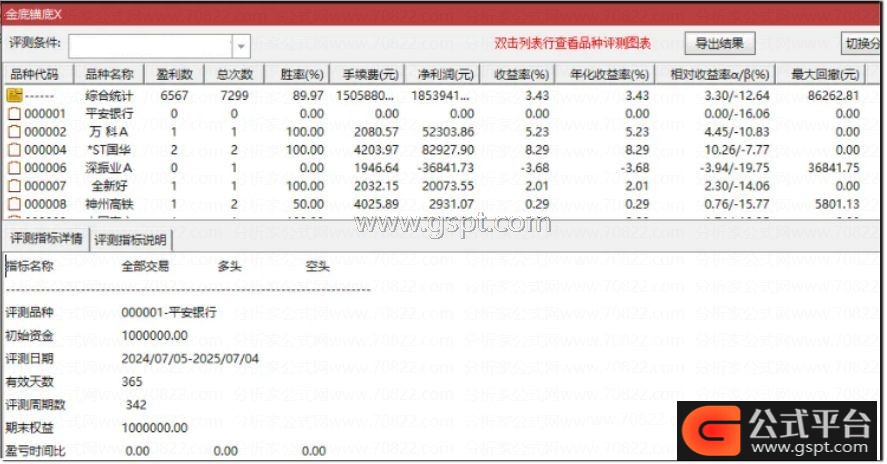
Task: Click the 期末权益 label
Action: pyautogui.click(x=29, y=428)
